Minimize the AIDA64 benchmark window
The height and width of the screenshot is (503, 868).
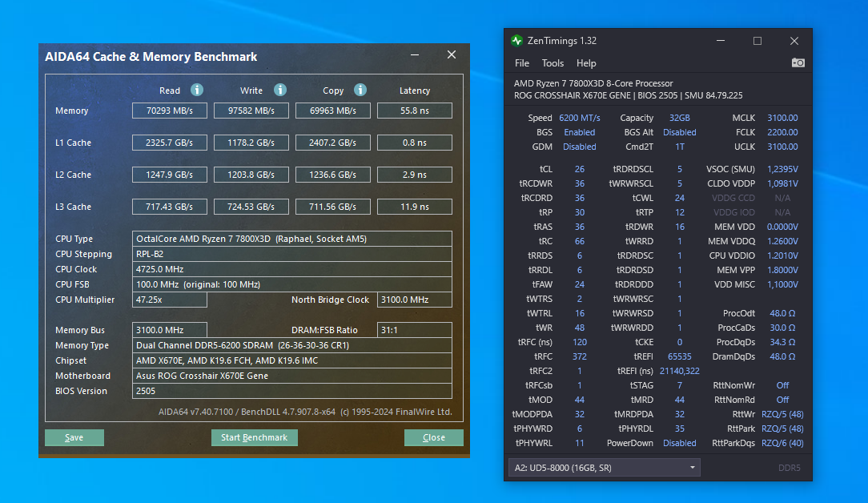[x=415, y=55]
